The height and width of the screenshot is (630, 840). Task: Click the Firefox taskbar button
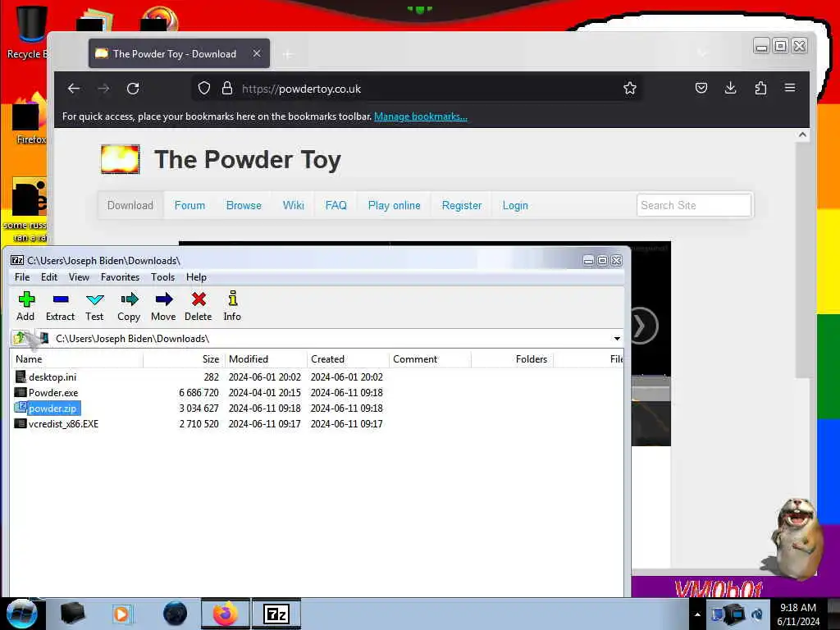(x=226, y=614)
